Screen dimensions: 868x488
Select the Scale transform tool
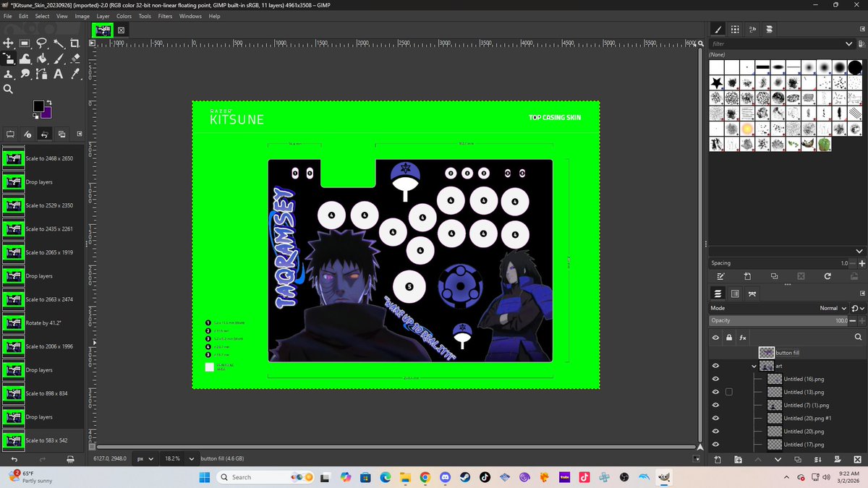tap(9, 59)
